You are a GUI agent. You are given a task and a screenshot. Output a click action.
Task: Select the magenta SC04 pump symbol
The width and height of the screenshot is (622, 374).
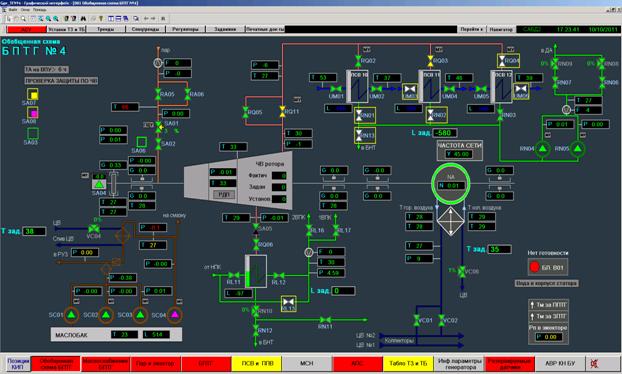[175, 315]
